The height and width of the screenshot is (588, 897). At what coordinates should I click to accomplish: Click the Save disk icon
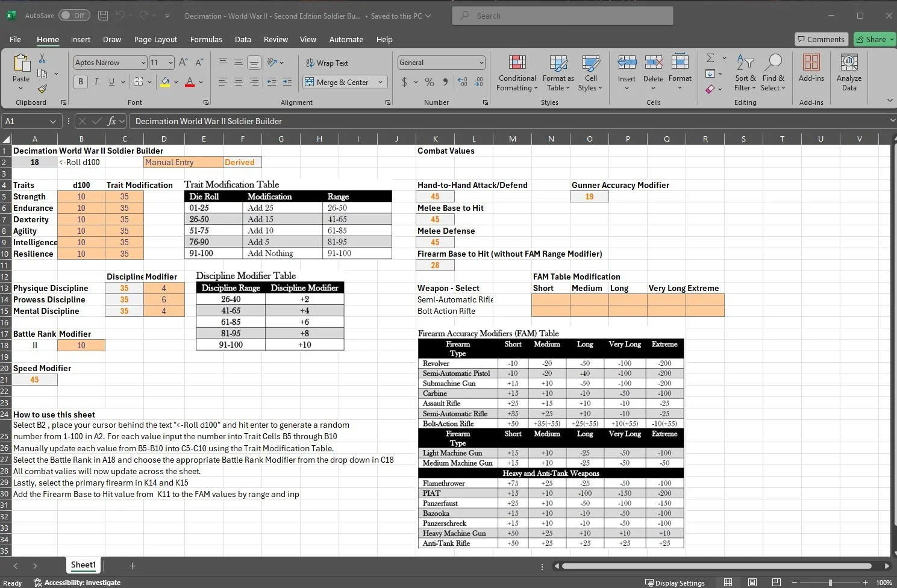[x=103, y=16]
